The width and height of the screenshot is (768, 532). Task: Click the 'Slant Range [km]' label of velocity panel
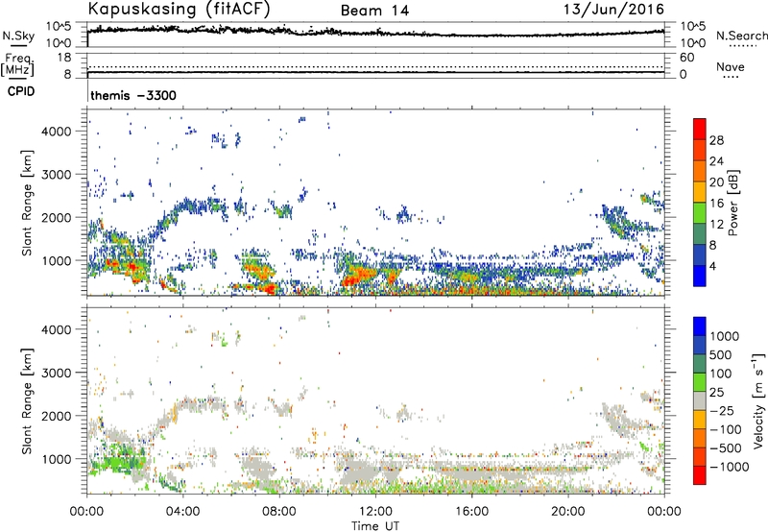coord(27,400)
